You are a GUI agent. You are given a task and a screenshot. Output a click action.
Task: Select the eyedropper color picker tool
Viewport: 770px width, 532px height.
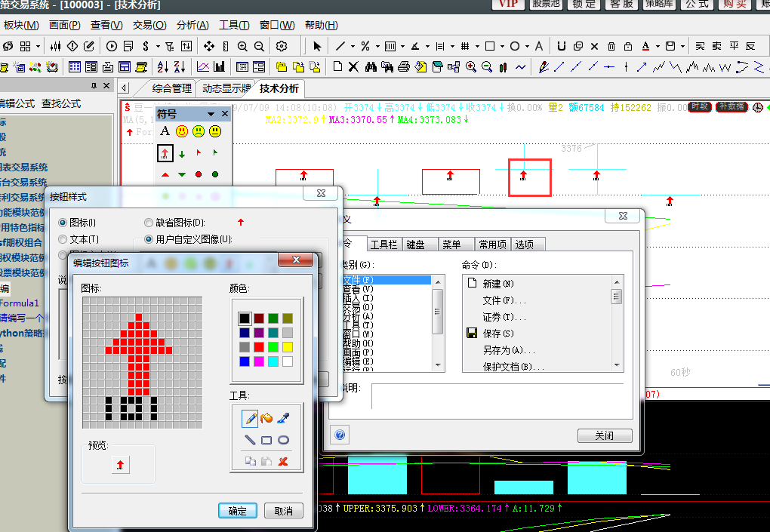[283, 418]
